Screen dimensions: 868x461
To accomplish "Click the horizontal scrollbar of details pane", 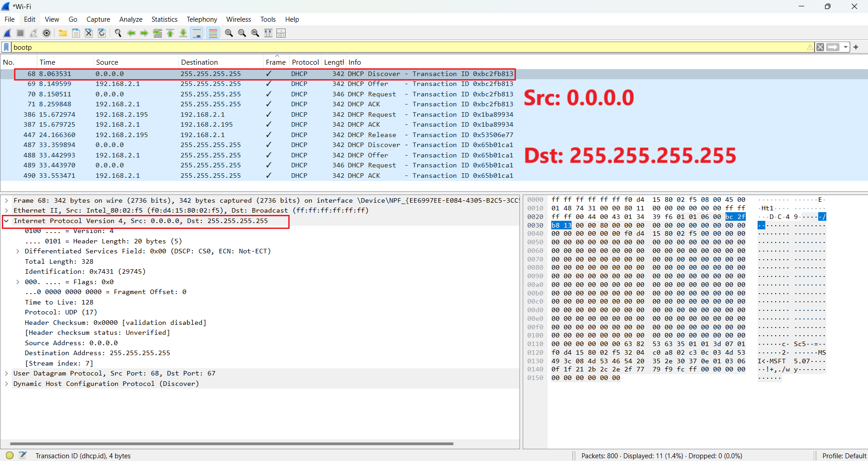I will (x=231, y=444).
